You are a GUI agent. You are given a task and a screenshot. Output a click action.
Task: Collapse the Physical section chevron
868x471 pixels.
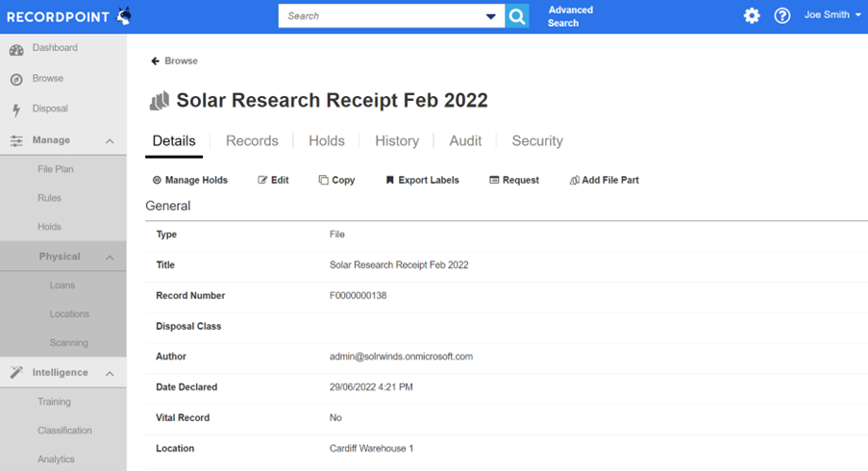110,258
